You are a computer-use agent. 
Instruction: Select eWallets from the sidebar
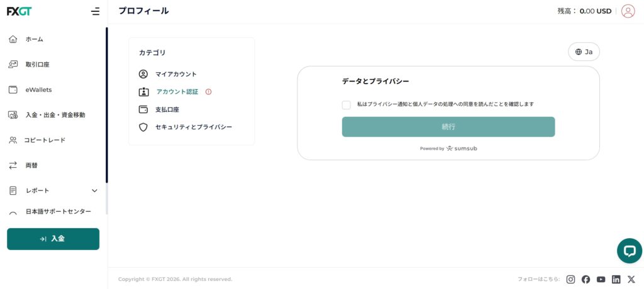(x=38, y=90)
